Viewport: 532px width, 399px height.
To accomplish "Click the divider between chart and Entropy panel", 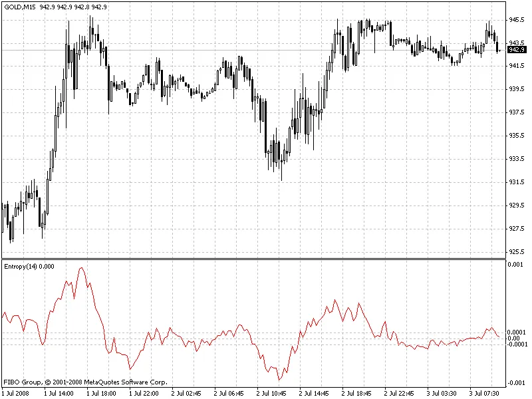I will (253, 259).
